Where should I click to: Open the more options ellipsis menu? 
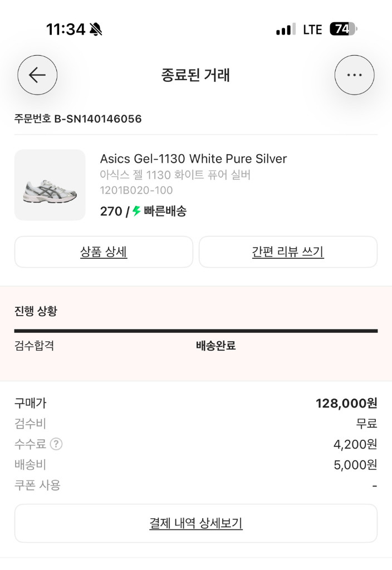355,75
